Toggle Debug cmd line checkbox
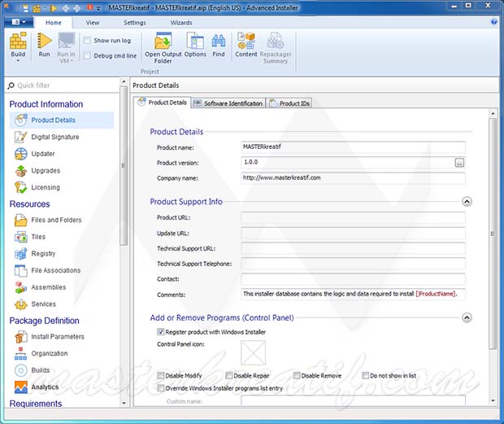Viewport: 504px width, 424px height. coord(87,55)
